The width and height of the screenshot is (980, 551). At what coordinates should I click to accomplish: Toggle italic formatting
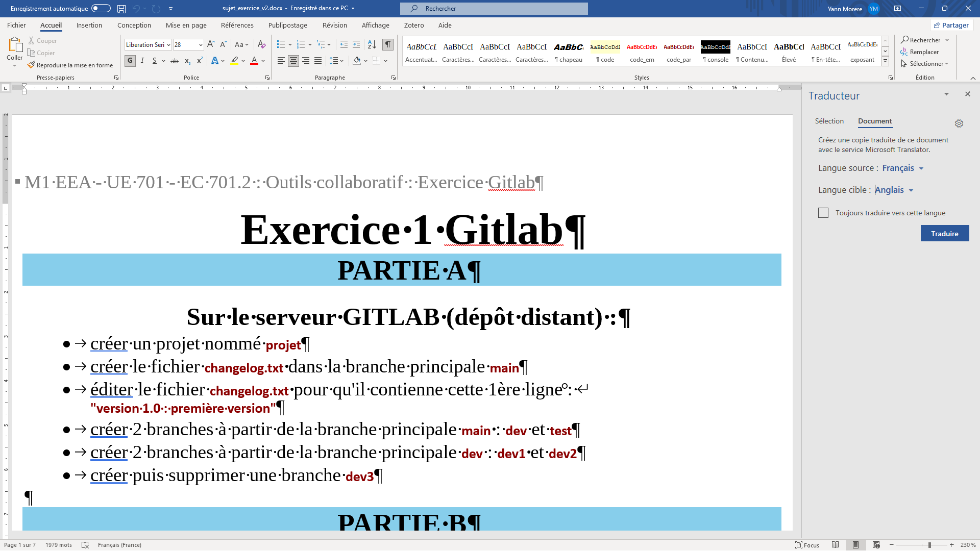[x=142, y=61]
